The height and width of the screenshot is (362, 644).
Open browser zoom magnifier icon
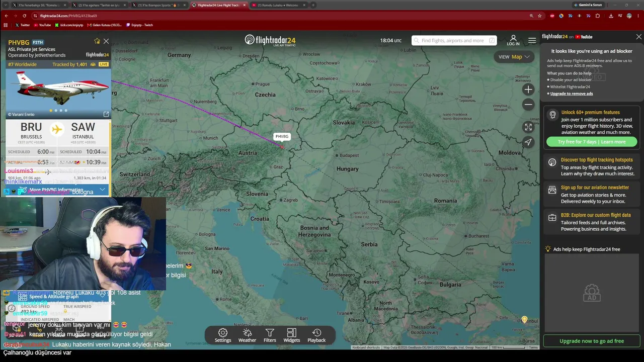pos(531,16)
